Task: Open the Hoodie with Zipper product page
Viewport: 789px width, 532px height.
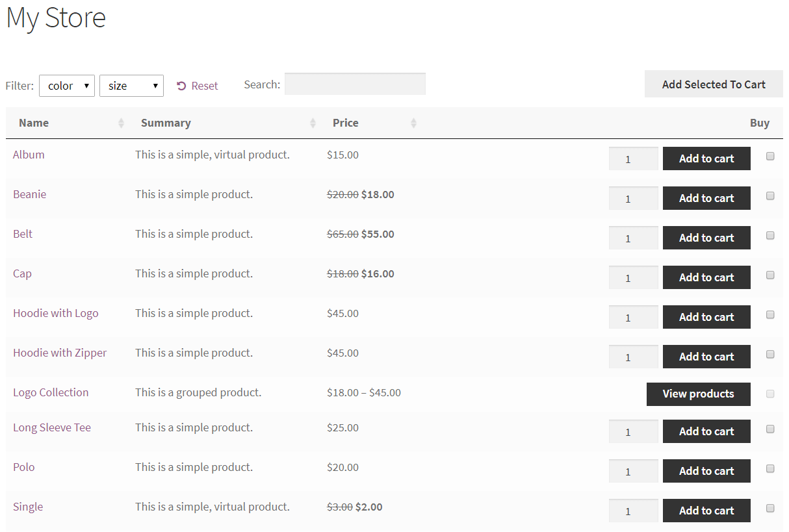Action: tap(59, 353)
